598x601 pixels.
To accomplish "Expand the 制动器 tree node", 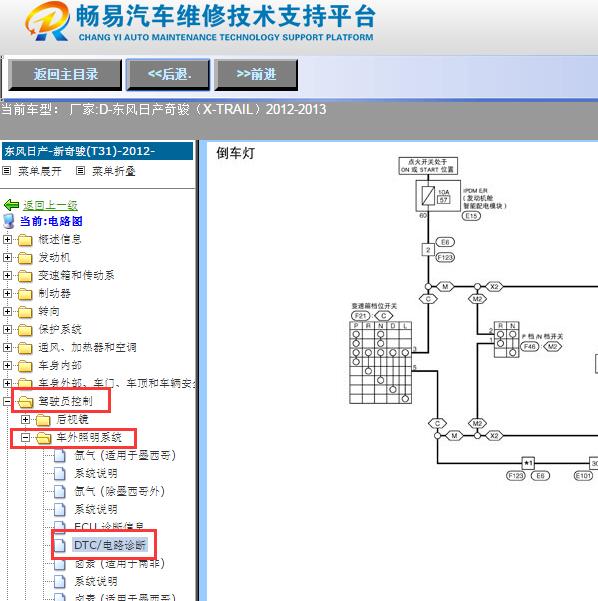I will [x=7, y=294].
